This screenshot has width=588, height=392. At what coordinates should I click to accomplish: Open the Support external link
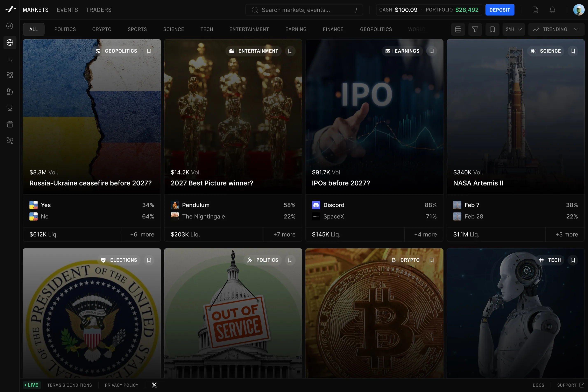[571, 385]
